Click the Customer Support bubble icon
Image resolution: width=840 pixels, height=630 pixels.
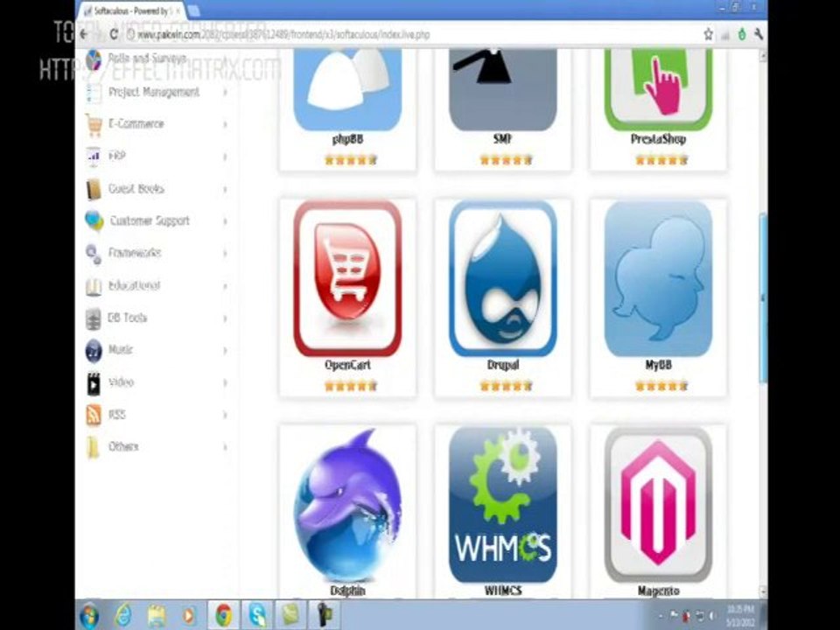point(94,220)
